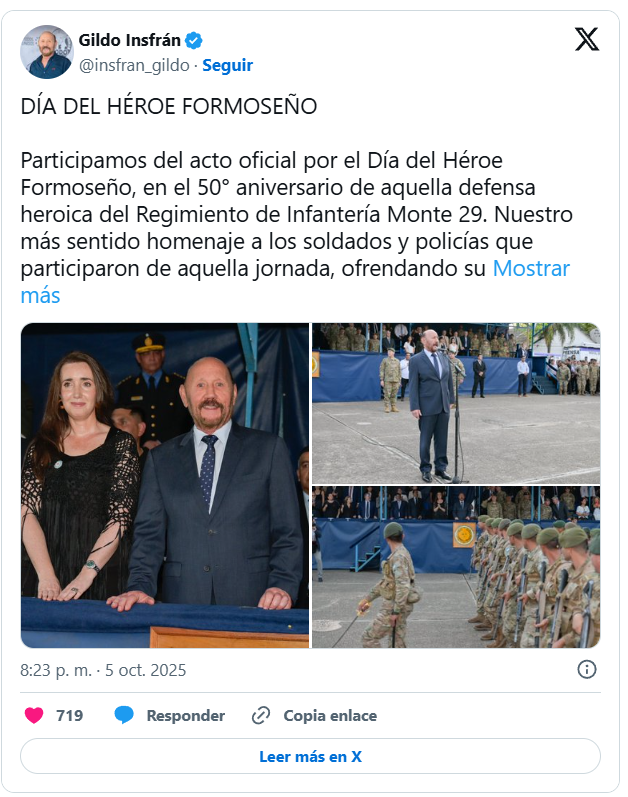Click the chain link copy icon
This screenshot has height=797, width=628.
click(x=261, y=716)
